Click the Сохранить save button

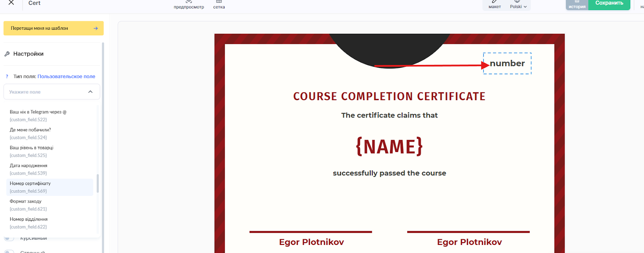(609, 4)
